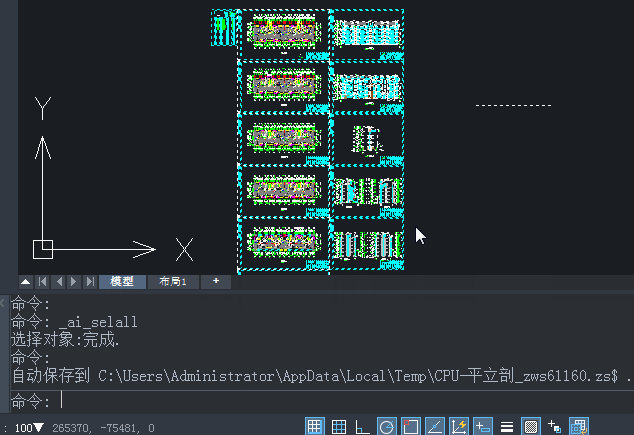634x435 pixels.
Task: Click the UCS origin square icon
Action: pos(43,249)
